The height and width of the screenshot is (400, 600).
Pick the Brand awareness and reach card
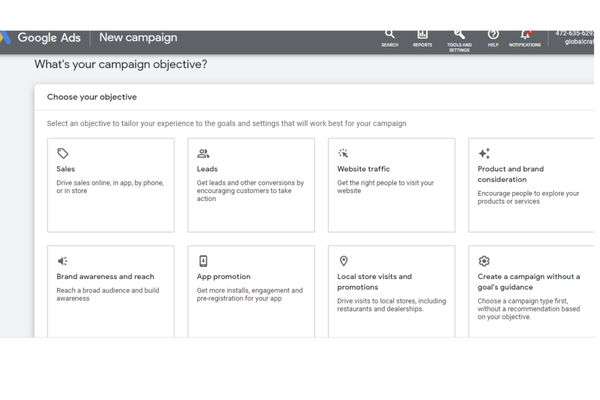tap(111, 292)
